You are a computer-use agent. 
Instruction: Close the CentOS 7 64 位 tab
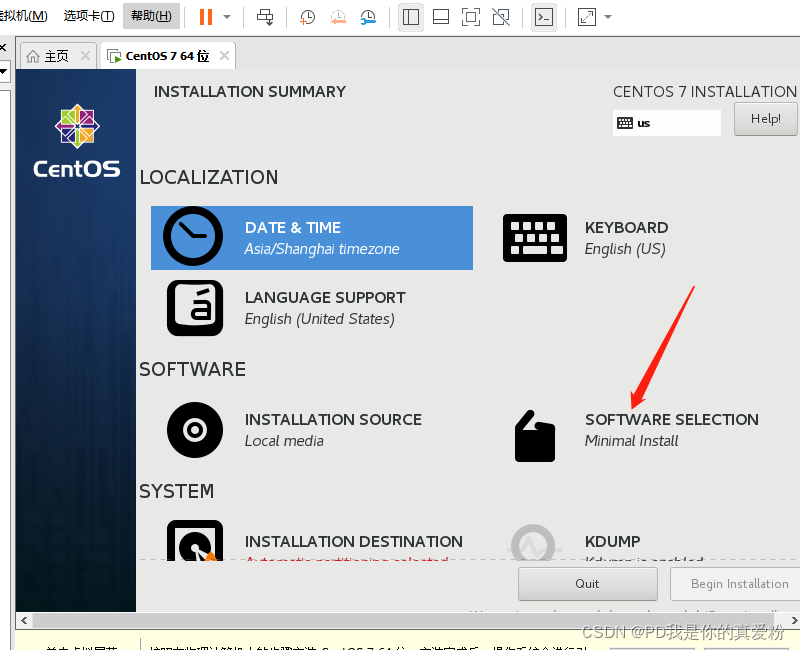[224, 56]
